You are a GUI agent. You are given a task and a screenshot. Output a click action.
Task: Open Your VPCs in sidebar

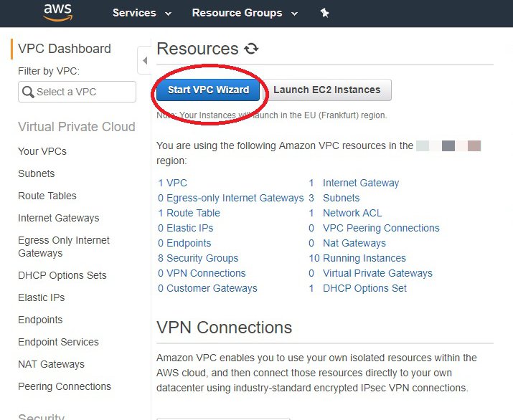click(42, 151)
